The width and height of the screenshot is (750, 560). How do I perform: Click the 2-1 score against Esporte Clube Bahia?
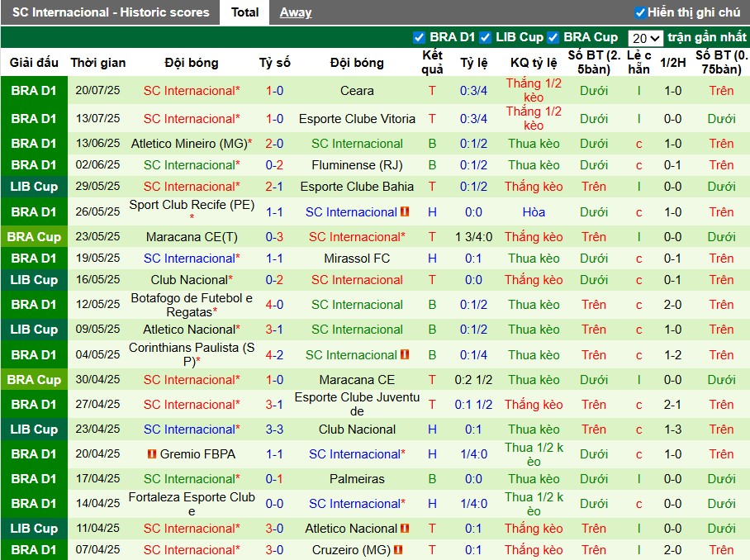point(274,187)
